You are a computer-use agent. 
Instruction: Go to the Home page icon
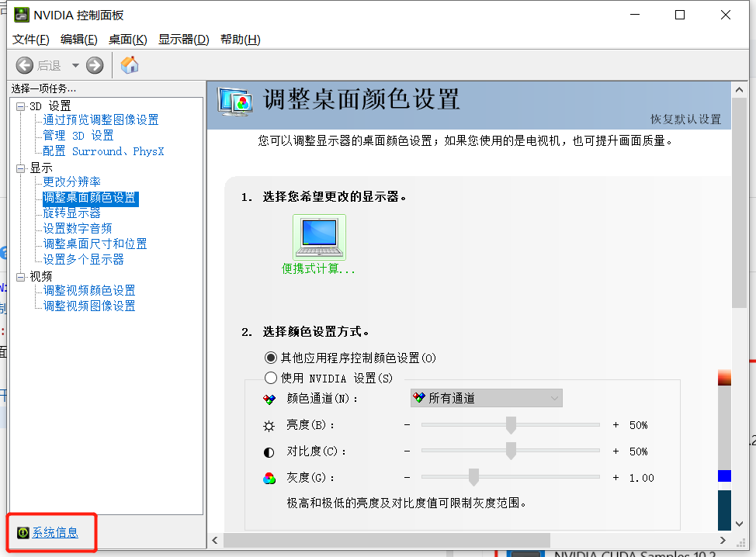coord(130,64)
